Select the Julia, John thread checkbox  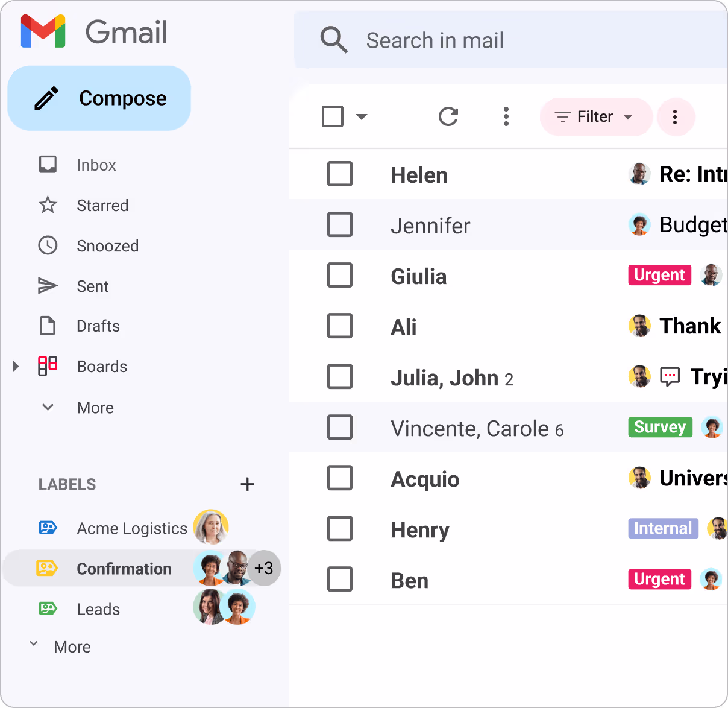tap(340, 376)
